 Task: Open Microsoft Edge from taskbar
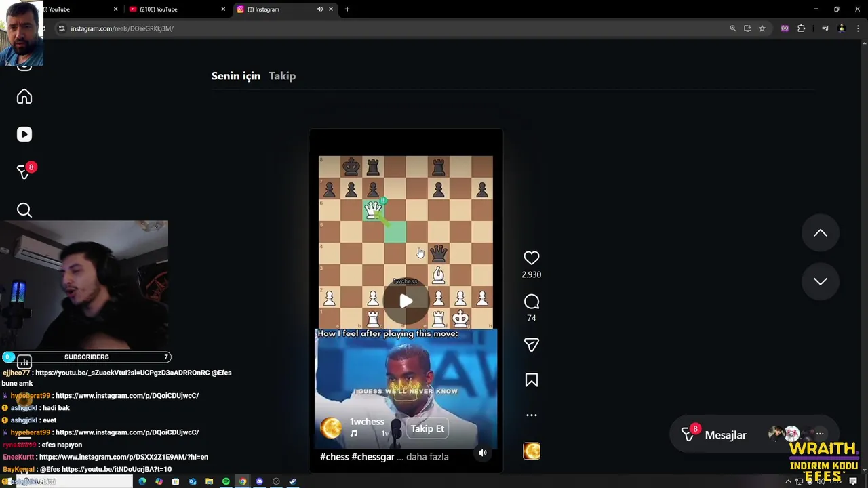coord(142,481)
